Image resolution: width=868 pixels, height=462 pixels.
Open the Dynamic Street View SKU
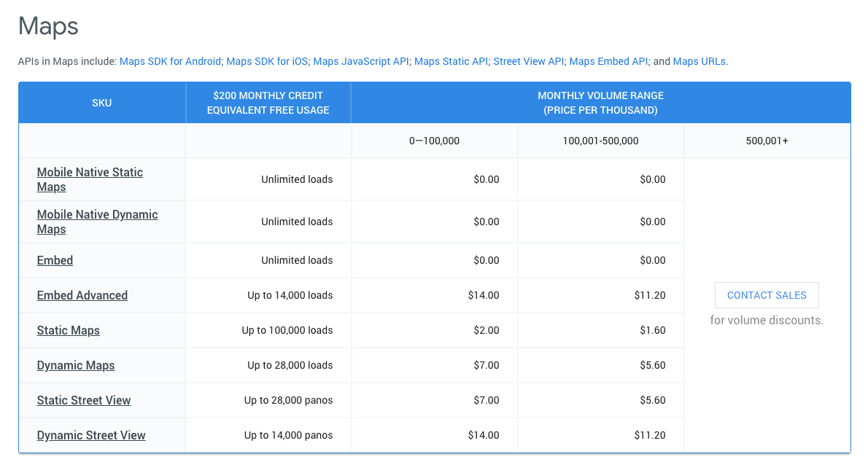click(x=91, y=435)
